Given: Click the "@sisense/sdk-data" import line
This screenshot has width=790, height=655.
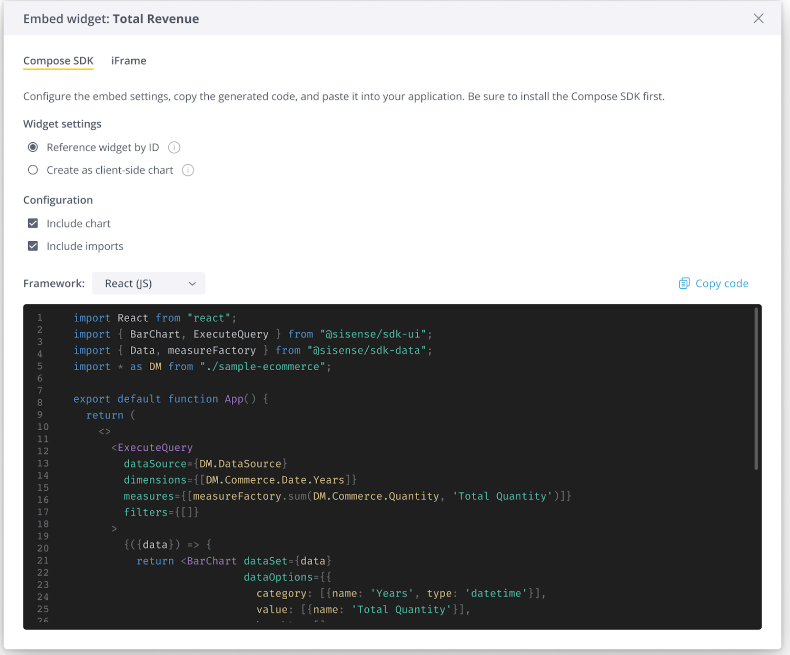Looking at the screenshot, I should click(253, 350).
